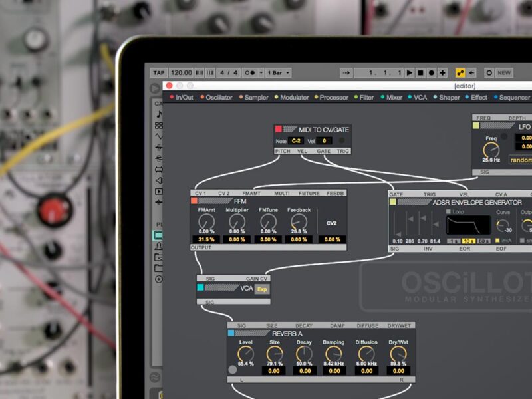Click the music note icon in the sidebar
The height and width of the screenshot is (399, 532).
[x=159, y=114]
